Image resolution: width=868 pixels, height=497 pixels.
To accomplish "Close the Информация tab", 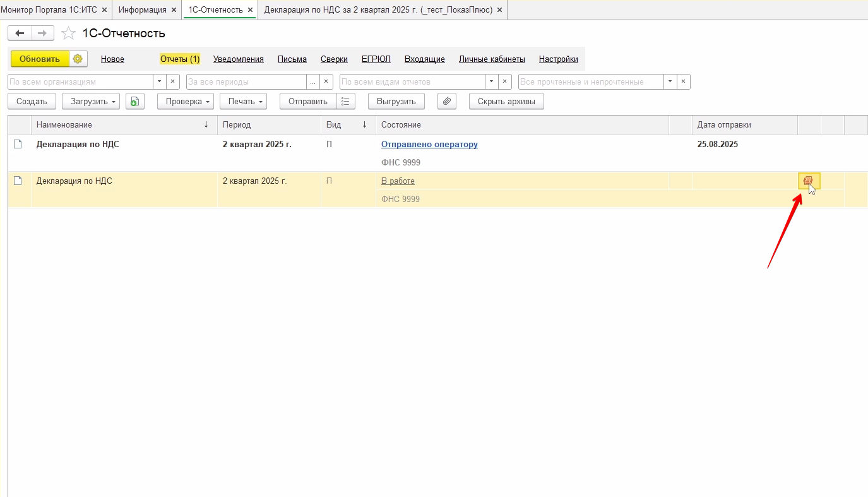I will click(x=174, y=10).
